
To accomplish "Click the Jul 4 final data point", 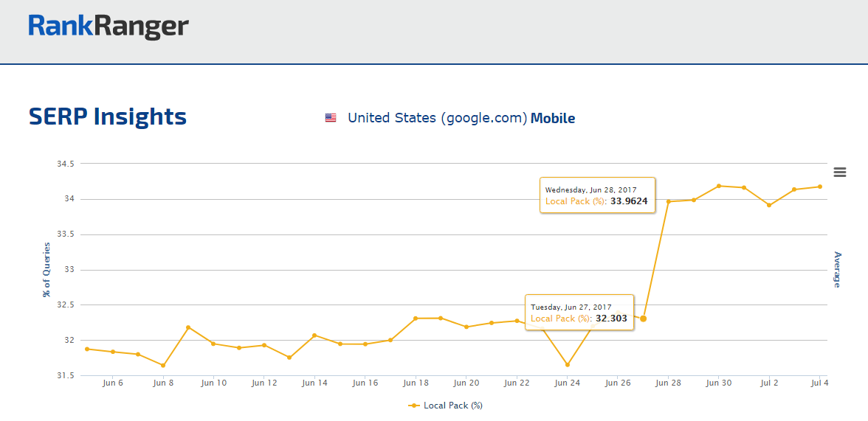I will (x=820, y=187).
